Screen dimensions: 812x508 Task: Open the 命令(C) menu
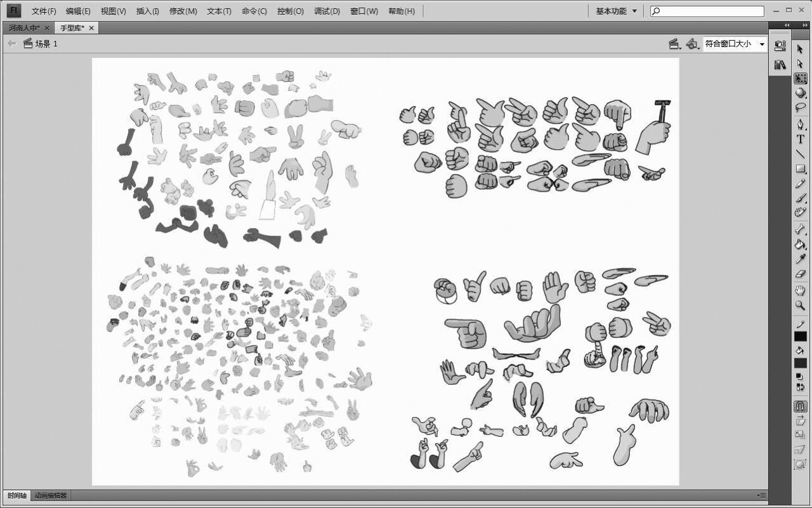[254, 11]
